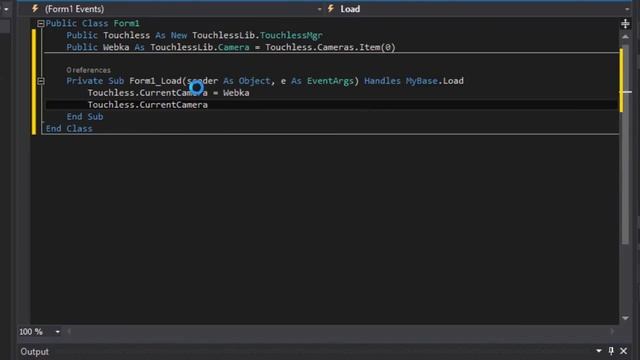
Task: Click 'EventArgs' parameter type
Action: pos(330,81)
